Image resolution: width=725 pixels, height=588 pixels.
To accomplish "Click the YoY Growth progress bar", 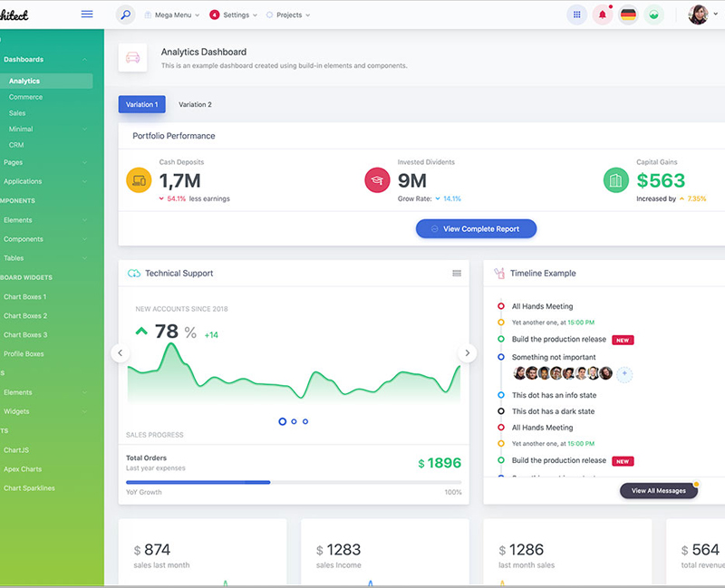I will pos(294,482).
